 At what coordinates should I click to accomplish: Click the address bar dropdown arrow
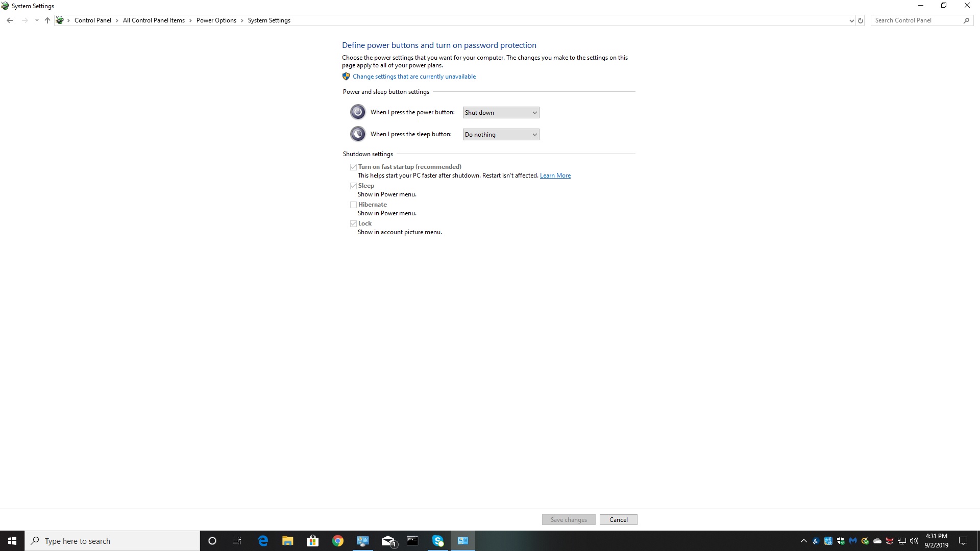pyautogui.click(x=851, y=20)
